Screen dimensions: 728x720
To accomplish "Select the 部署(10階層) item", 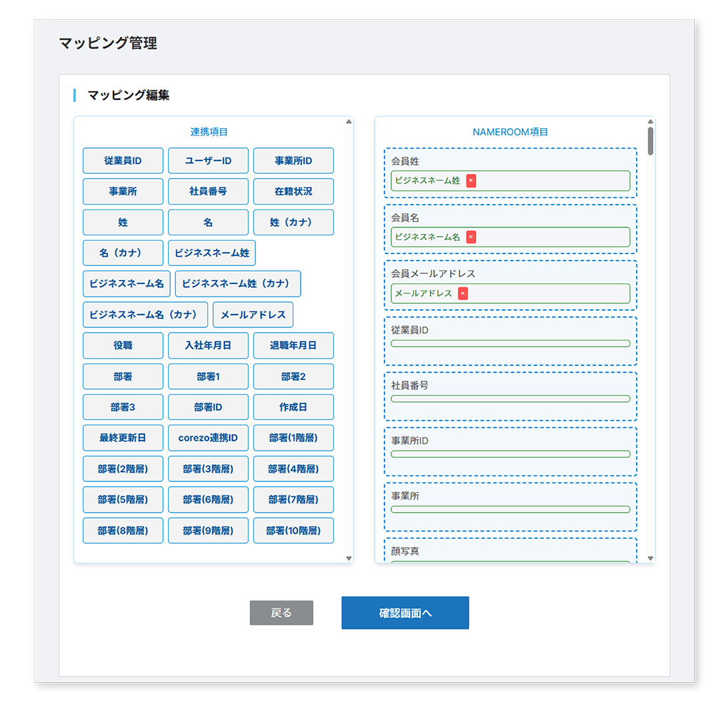I will pos(293,530).
